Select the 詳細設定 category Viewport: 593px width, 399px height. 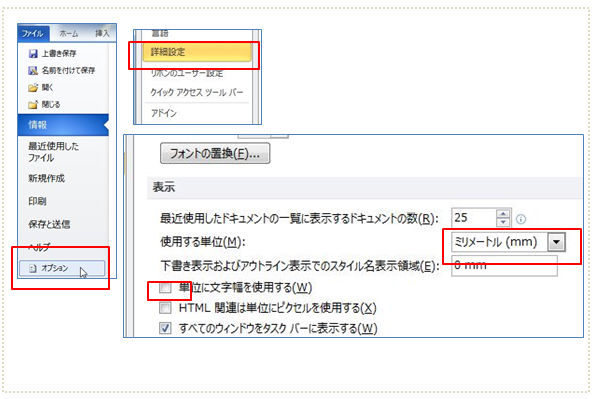tap(197, 52)
